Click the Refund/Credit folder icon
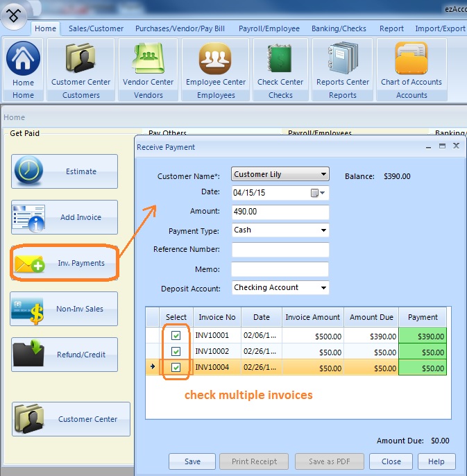Screen dimensions: 467x476 tap(28, 355)
